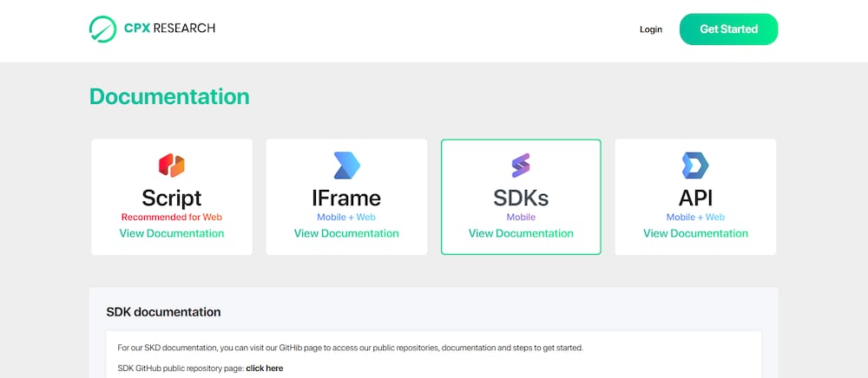Screen dimensions: 868x378
Task: Follow the 'click here' GitHub repository link
Action: tap(265, 368)
